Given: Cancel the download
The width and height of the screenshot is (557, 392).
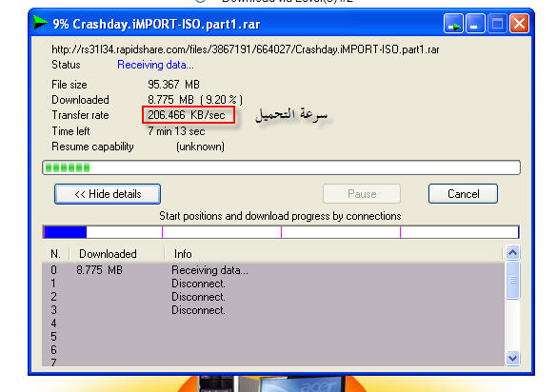Looking at the screenshot, I should tap(463, 194).
